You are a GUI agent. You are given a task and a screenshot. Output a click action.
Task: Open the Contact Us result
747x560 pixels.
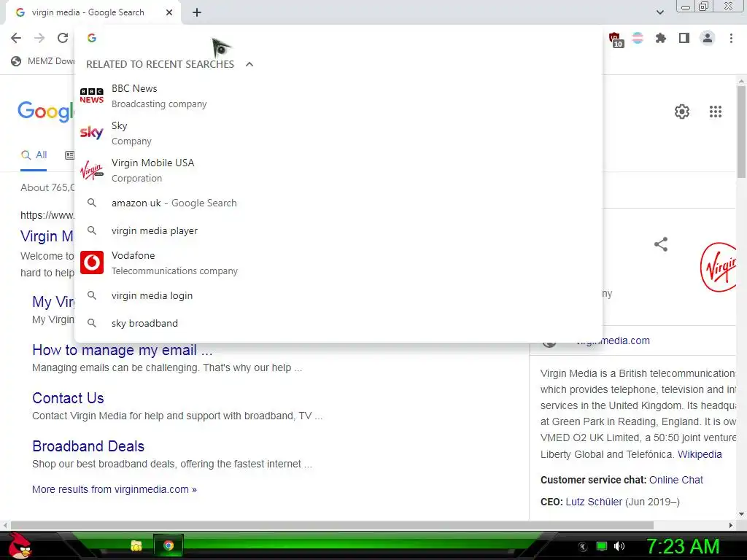pyautogui.click(x=68, y=398)
